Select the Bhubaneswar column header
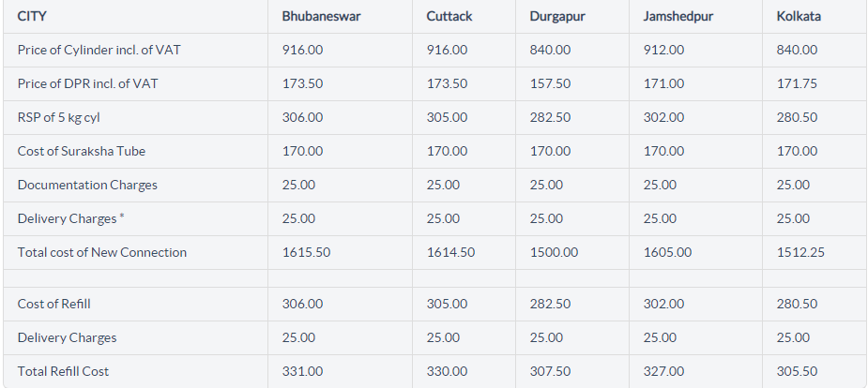This screenshot has height=388, width=868. [321, 16]
